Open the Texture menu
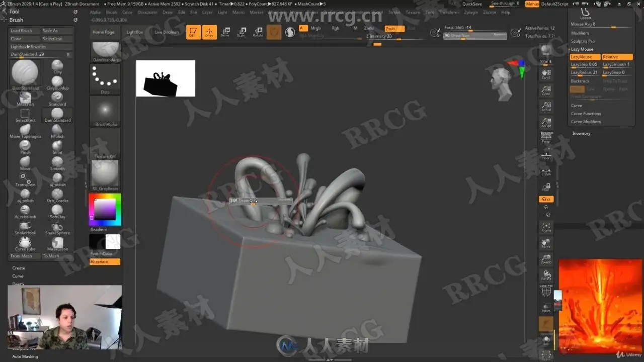 413,12
